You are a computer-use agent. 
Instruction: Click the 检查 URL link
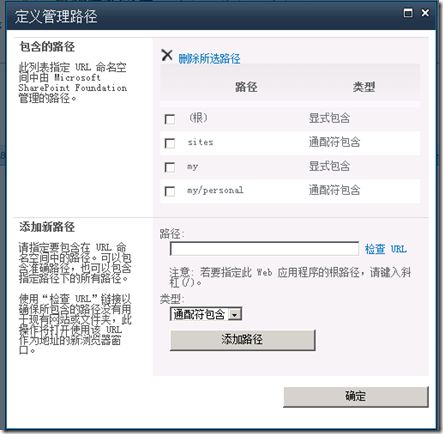click(x=386, y=249)
